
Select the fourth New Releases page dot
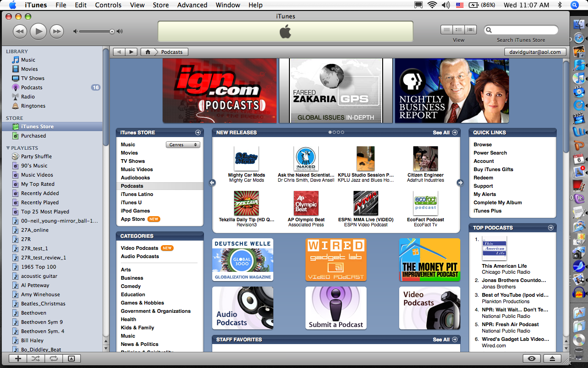(342, 132)
